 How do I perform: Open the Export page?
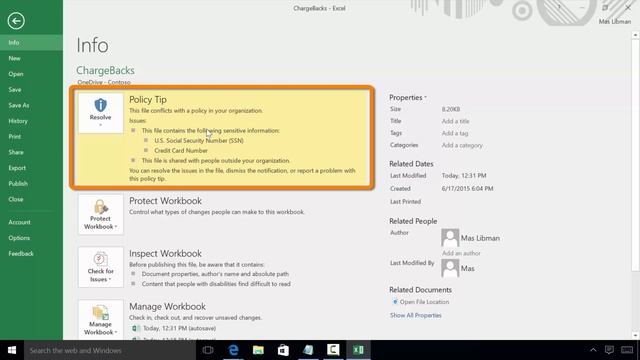(x=31, y=168)
